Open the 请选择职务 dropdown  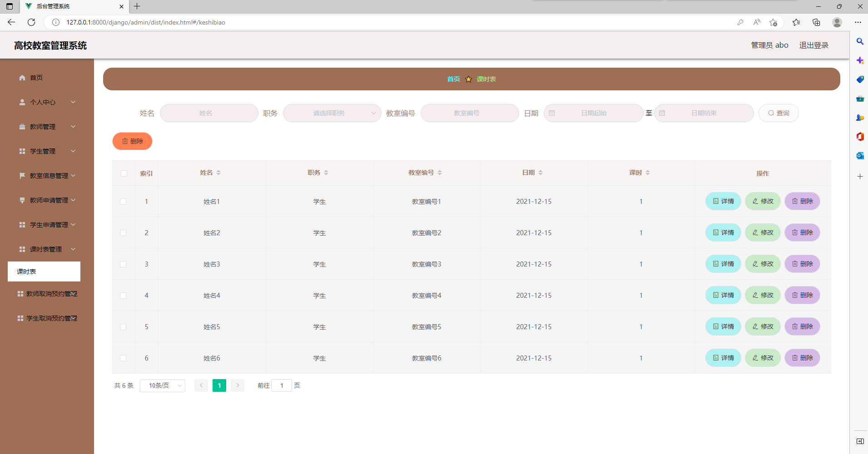pos(332,113)
